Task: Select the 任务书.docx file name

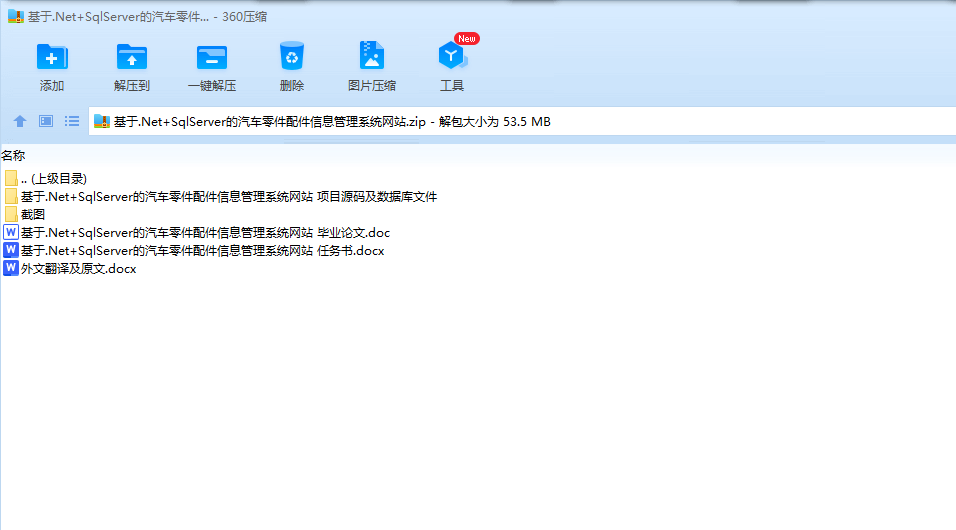Action: 202,251
